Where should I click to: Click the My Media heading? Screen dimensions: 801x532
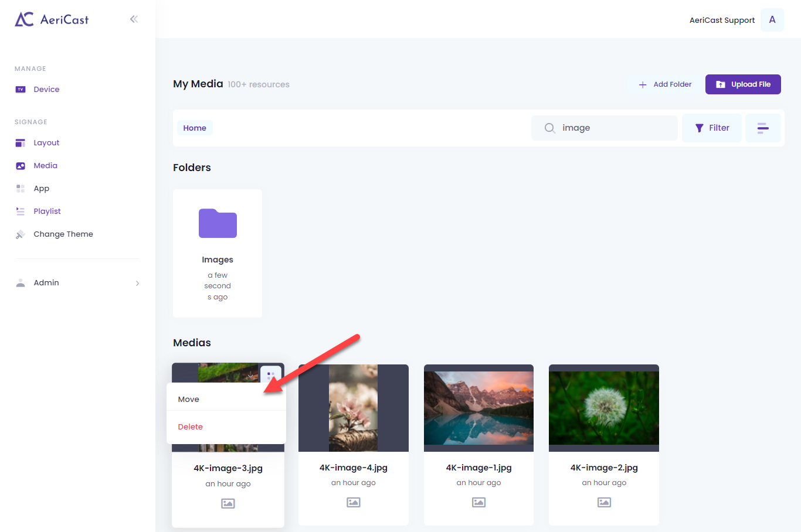pyautogui.click(x=198, y=84)
